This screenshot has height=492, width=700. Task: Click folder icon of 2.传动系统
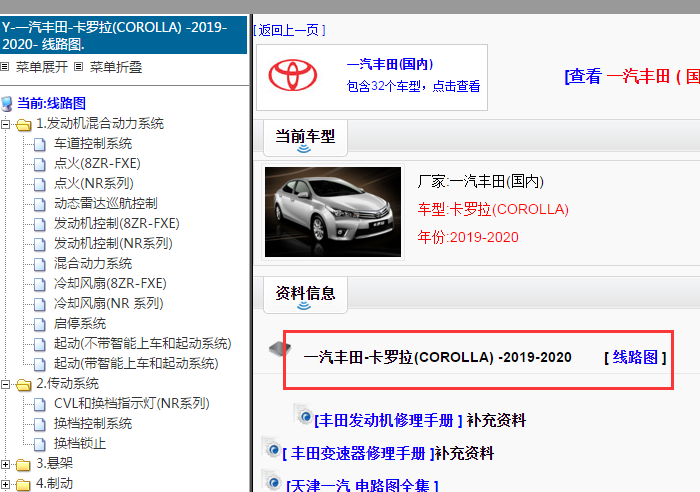[24, 384]
